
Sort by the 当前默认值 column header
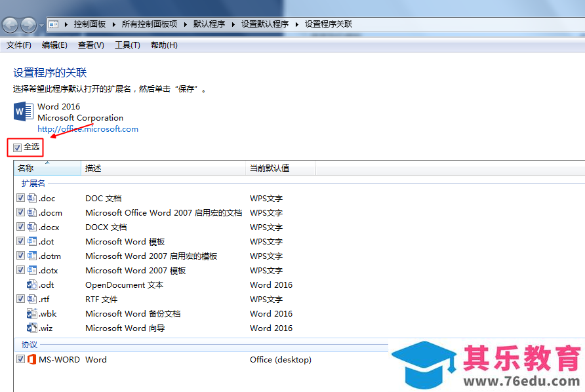(x=281, y=168)
